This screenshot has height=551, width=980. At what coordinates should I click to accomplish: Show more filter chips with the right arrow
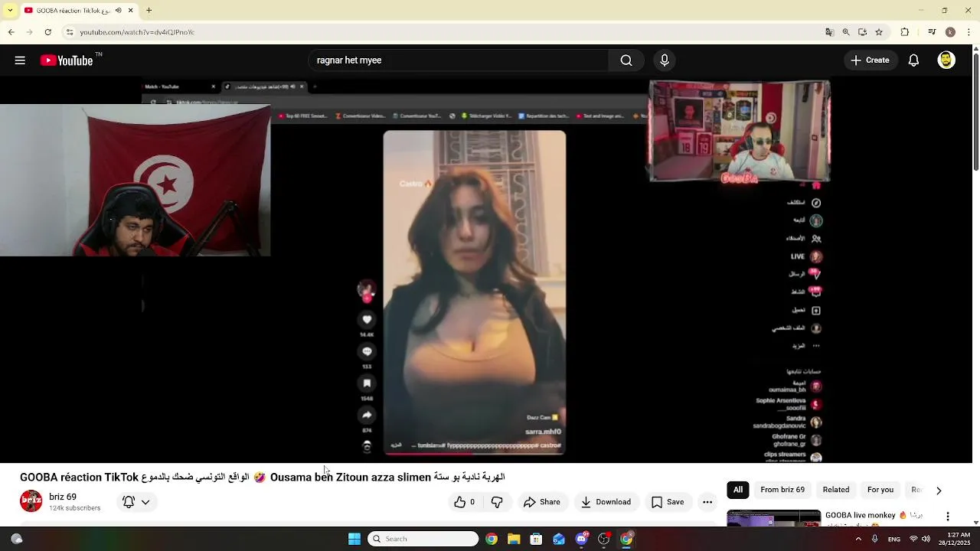point(939,491)
